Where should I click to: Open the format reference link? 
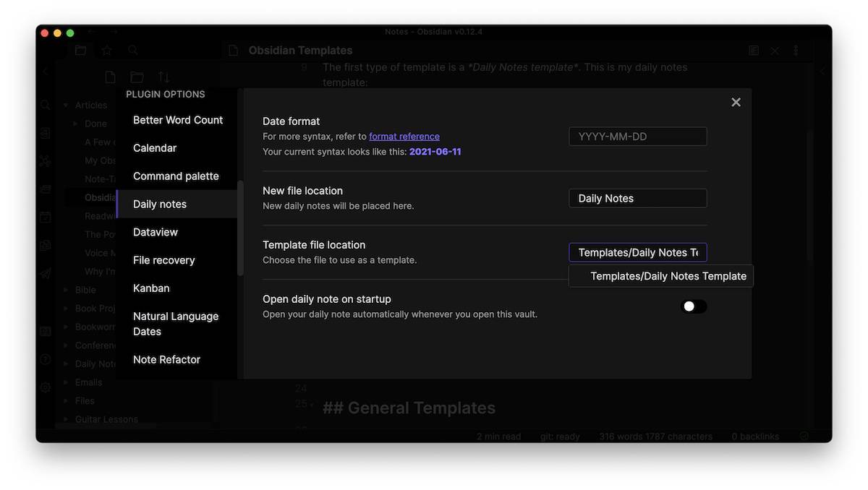404,137
